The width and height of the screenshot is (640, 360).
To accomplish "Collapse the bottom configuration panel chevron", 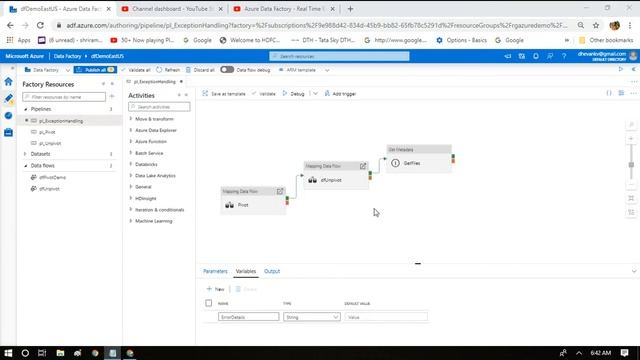I will pos(634,271).
